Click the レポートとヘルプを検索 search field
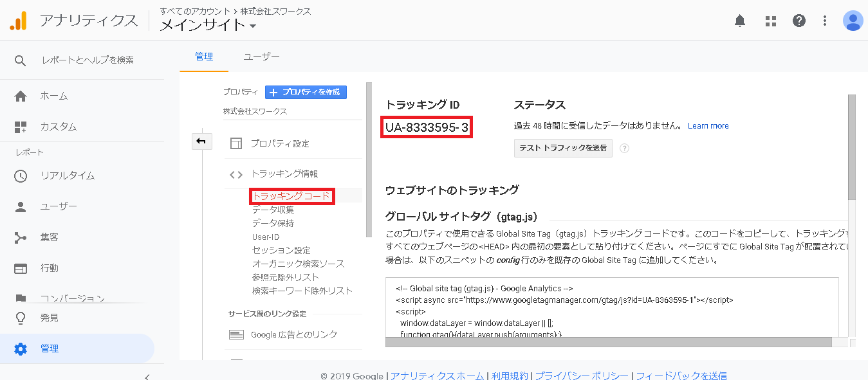This screenshot has height=380, width=868. click(x=88, y=60)
